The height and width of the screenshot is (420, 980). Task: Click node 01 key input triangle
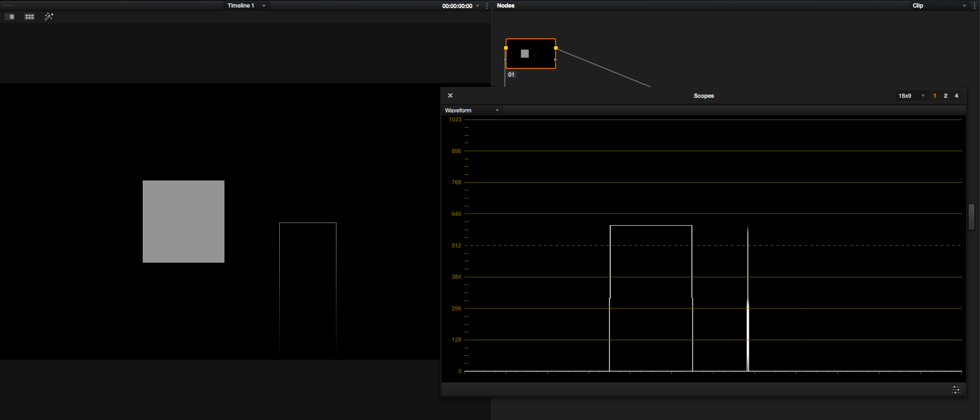pyautogui.click(x=506, y=60)
